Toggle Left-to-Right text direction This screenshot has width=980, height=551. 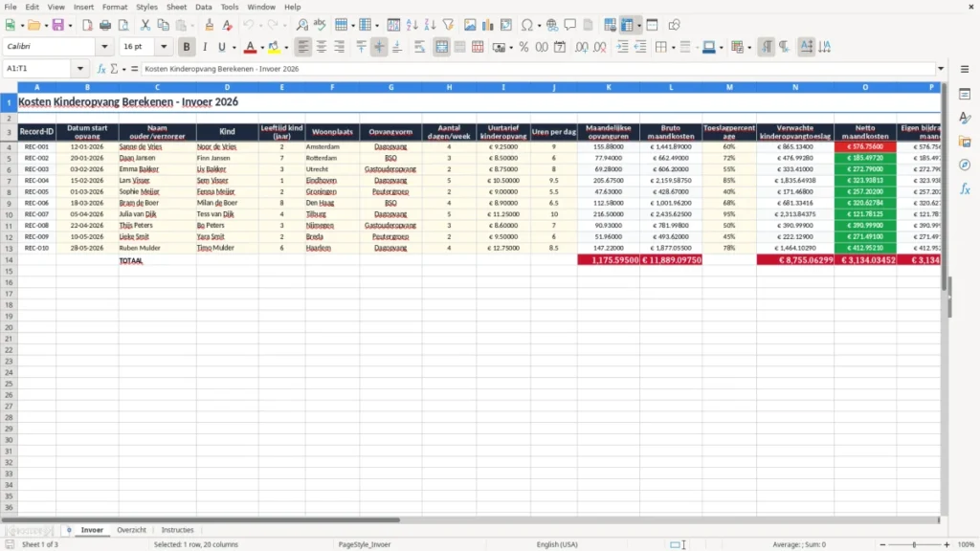click(767, 47)
